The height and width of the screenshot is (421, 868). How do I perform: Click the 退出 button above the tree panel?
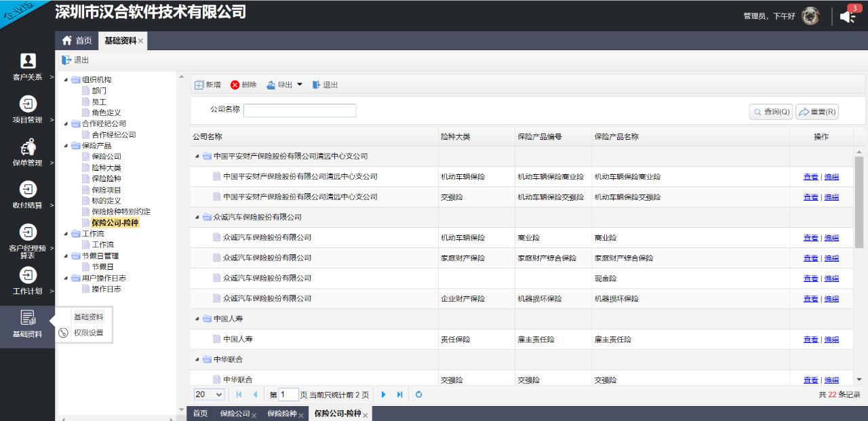(75, 60)
